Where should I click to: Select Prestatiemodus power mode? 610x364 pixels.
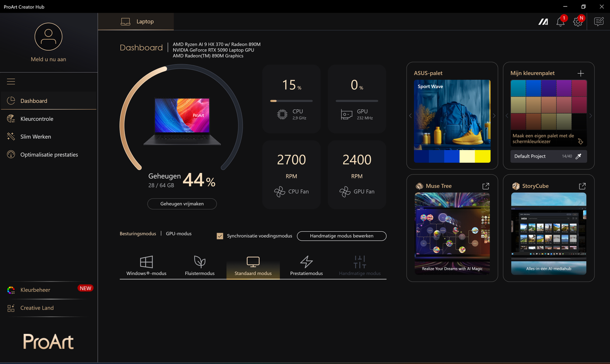[x=307, y=266]
